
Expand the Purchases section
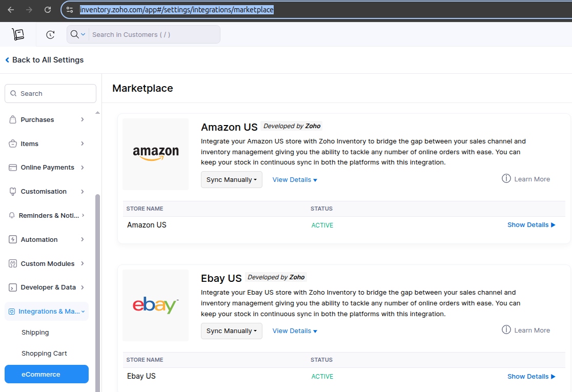pyautogui.click(x=83, y=119)
